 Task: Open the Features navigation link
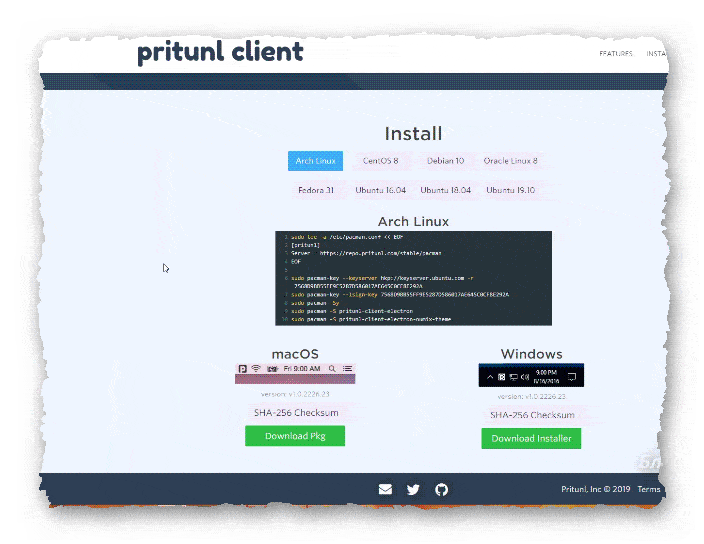pyautogui.click(x=616, y=53)
